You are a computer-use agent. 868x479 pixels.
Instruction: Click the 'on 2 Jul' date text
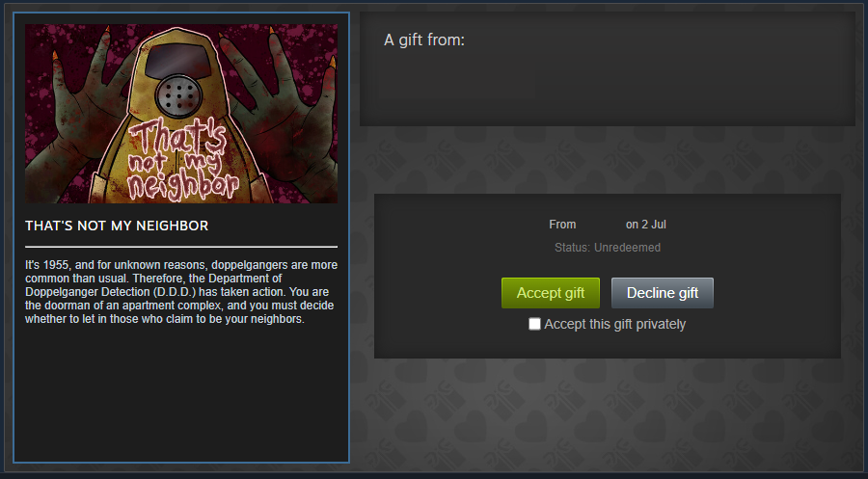[645, 225]
